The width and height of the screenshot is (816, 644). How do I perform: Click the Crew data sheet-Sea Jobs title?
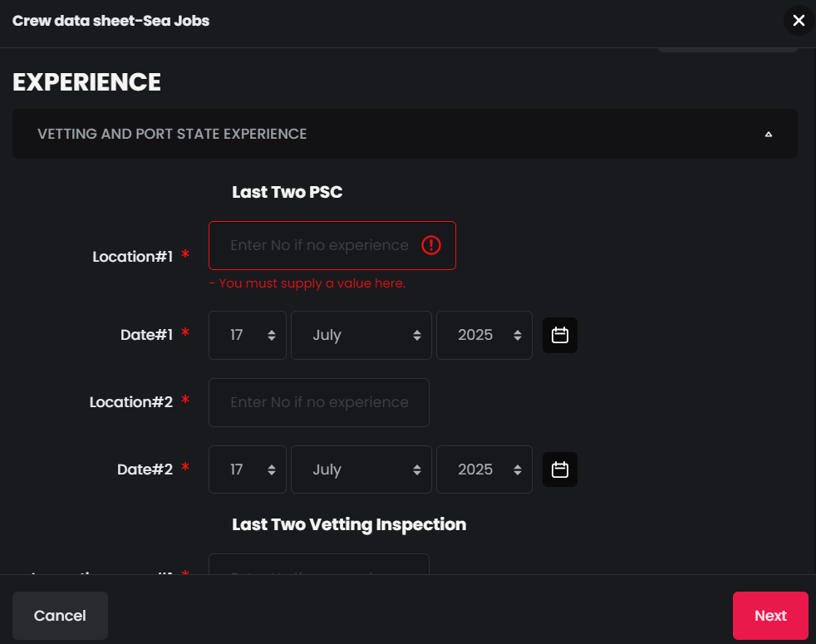pyautogui.click(x=111, y=21)
